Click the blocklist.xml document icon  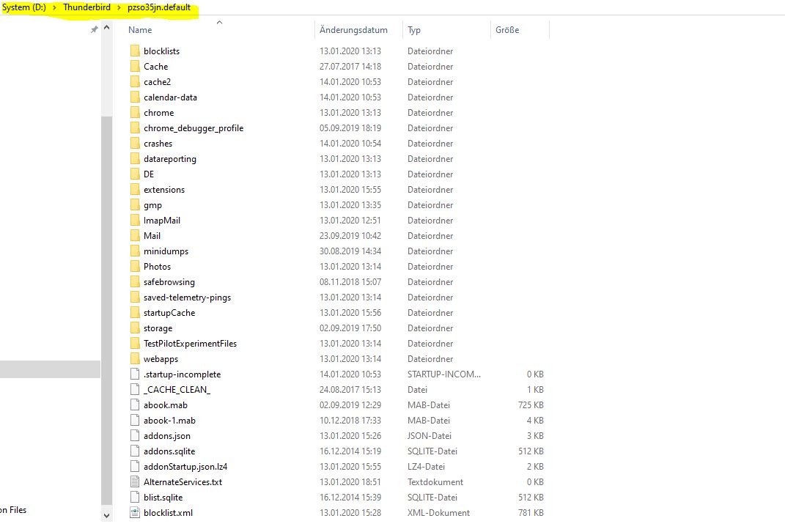[x=135, y=512]
